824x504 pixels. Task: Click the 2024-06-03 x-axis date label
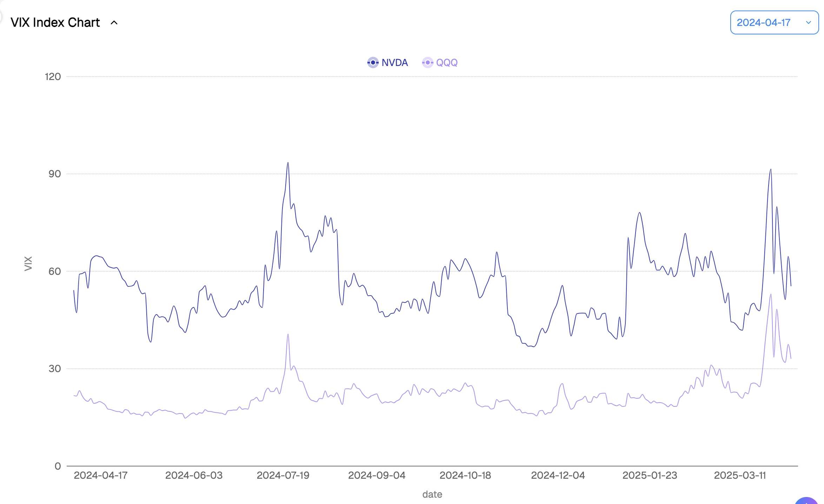pyautogui.click(x=194, y=475)
